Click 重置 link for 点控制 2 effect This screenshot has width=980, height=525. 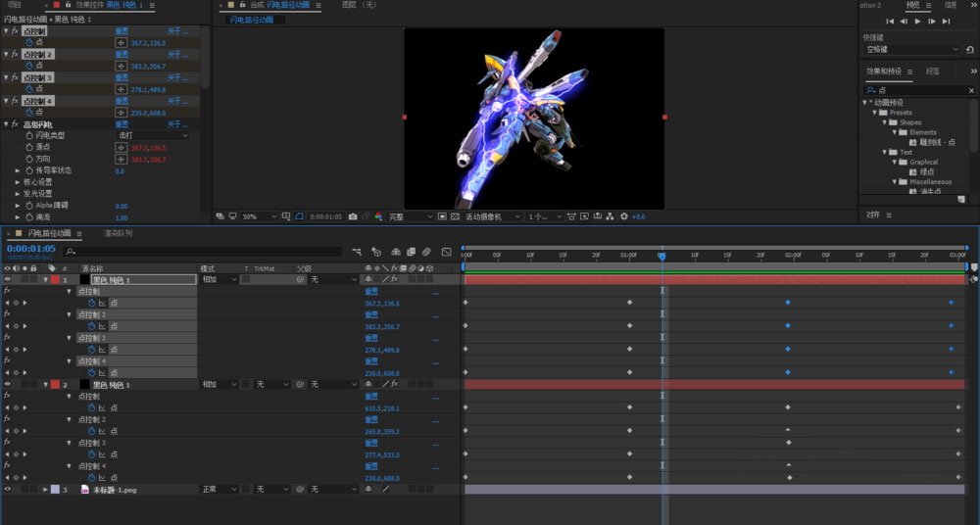coord(122,54)
